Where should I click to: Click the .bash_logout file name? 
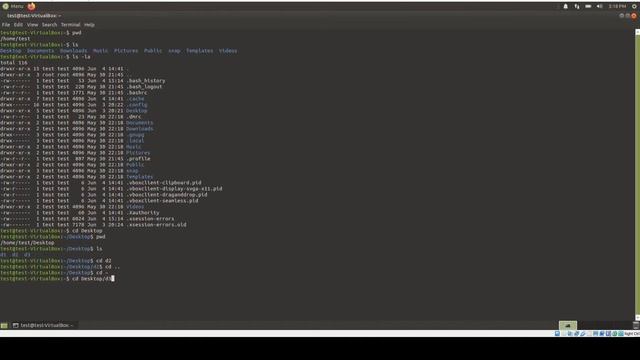[144, 87]
